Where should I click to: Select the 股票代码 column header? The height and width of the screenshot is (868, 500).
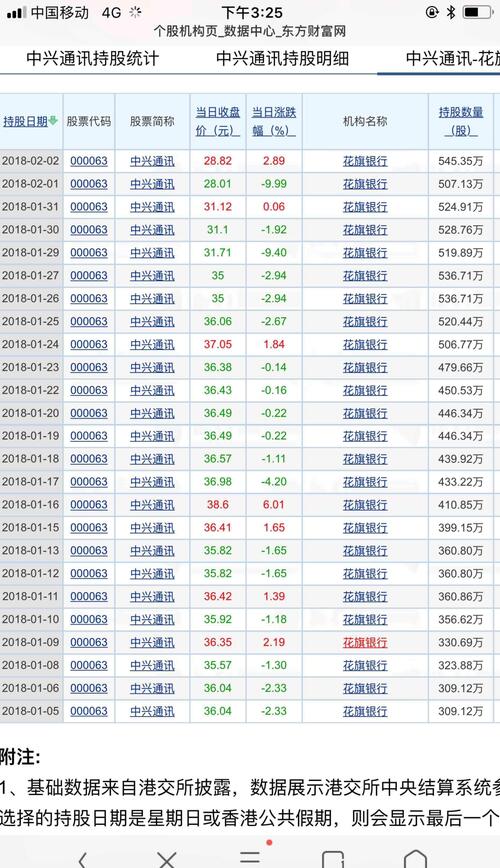tap(89, 121)
